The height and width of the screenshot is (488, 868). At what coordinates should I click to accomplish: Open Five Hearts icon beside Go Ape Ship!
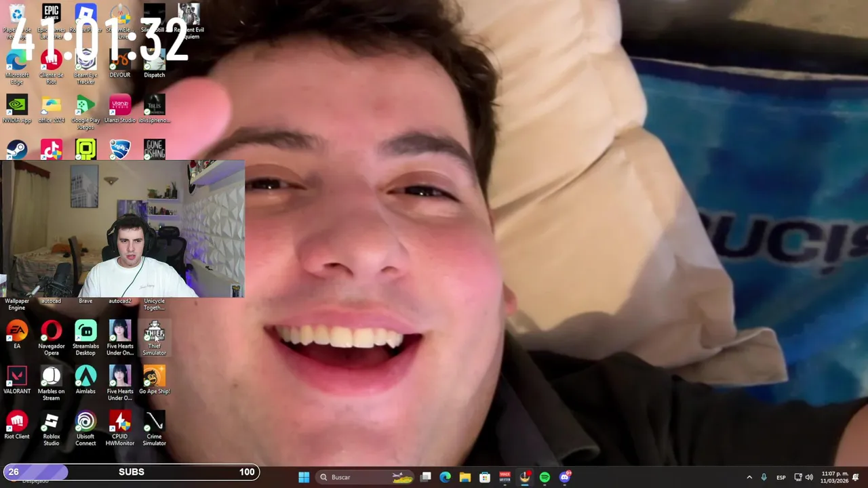point(119,384)
